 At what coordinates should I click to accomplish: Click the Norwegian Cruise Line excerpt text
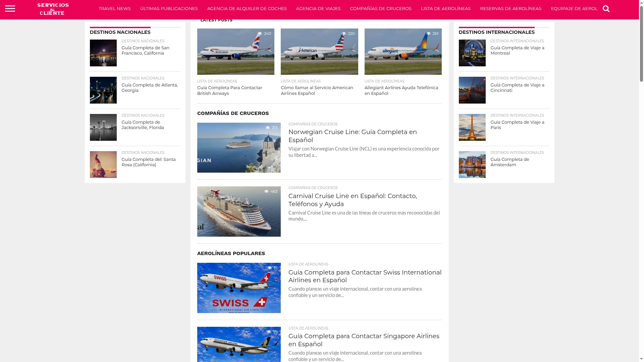click(364, 152)
